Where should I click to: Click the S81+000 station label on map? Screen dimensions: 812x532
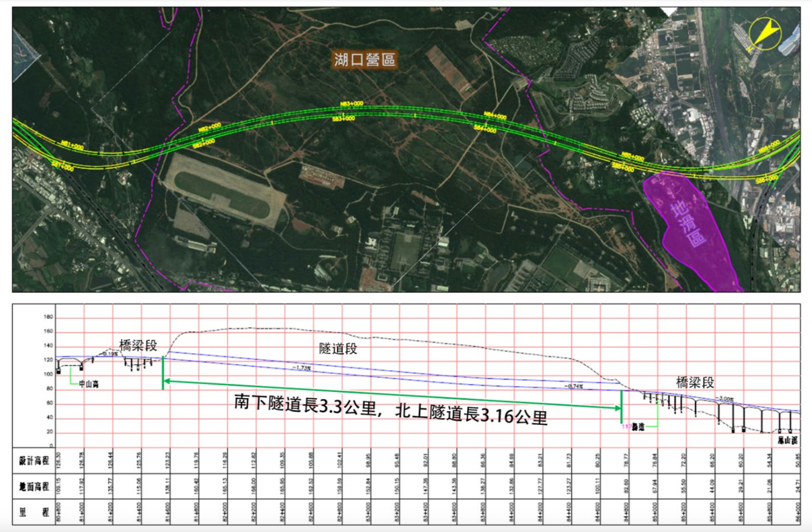click(63, 166)
